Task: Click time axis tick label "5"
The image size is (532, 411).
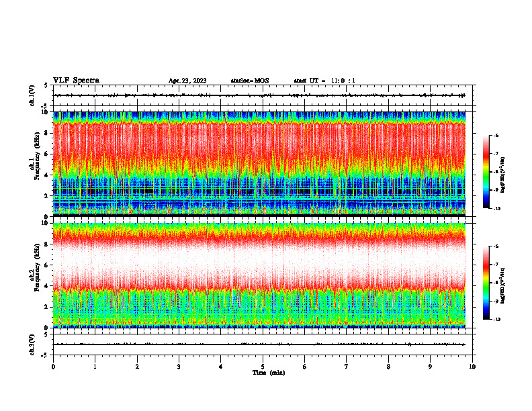Action: 263,367
